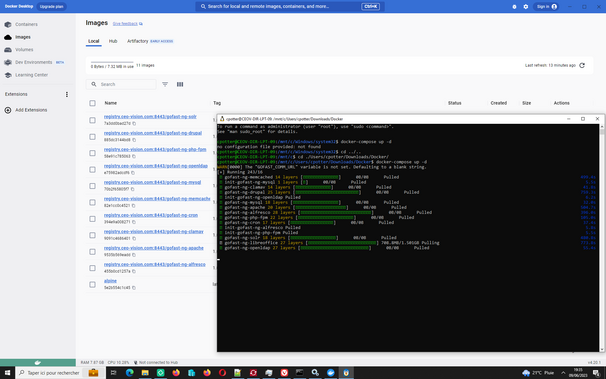Open Docker settings gear icon
Image resolution: width=606 pixels, height=379 pixels.
coord(526,7)
